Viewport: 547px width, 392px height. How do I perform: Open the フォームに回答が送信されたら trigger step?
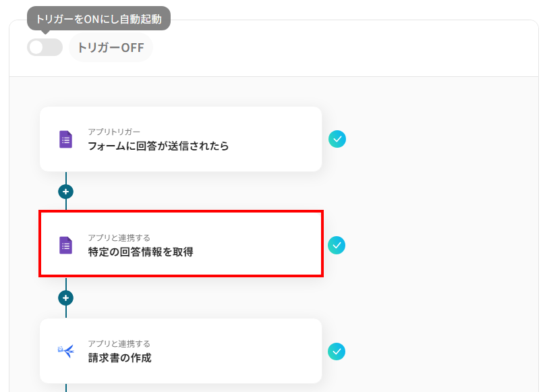pyautogui.click(x=158, y=146)
